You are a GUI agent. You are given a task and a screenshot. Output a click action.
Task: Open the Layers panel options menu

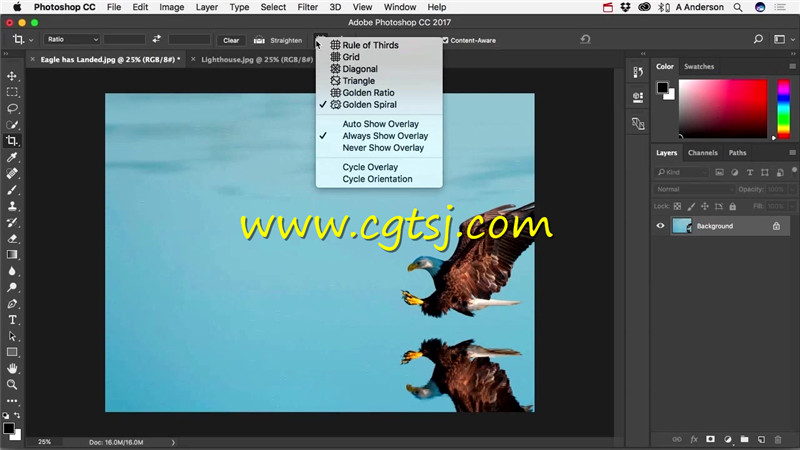point(792,153)
